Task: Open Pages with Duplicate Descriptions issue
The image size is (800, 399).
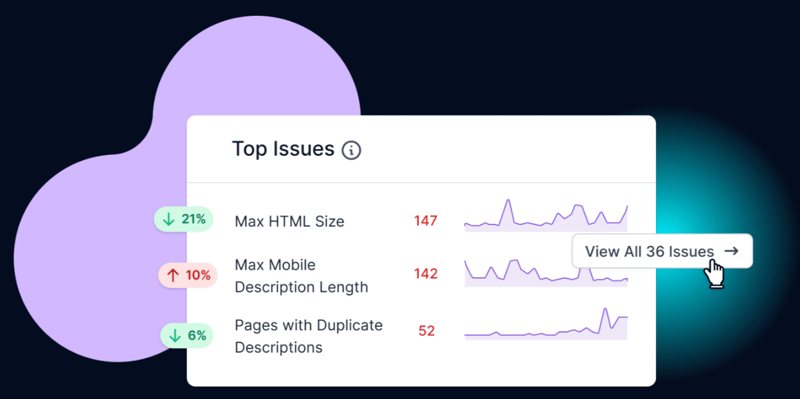Action: pos(308,336)
